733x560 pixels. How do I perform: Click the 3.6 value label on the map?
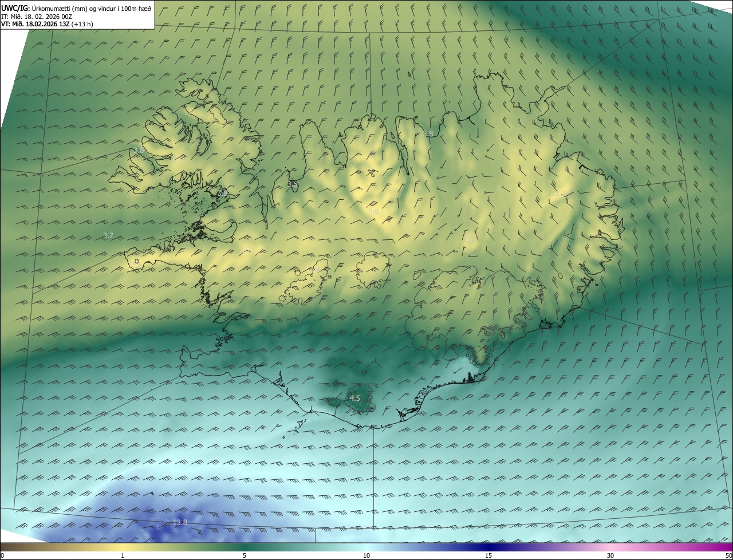coord(292,184)
